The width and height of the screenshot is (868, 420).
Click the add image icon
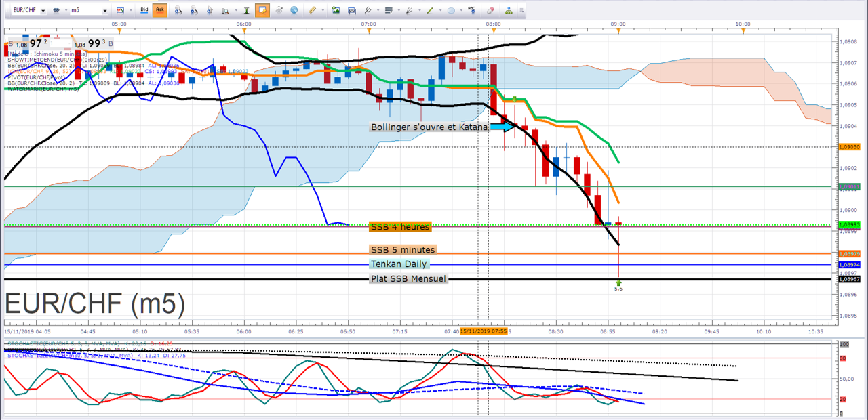(x=336, y=10)
